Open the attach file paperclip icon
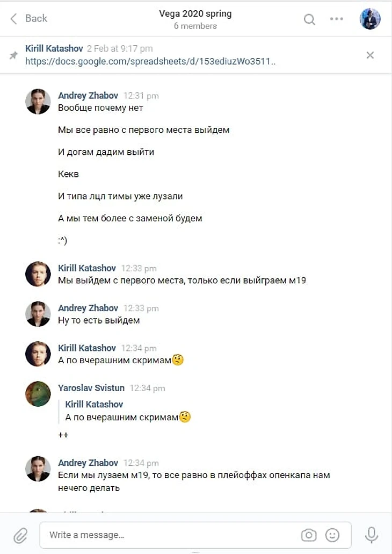The width and height of the screenshot is (392, 554). point(20,536)
